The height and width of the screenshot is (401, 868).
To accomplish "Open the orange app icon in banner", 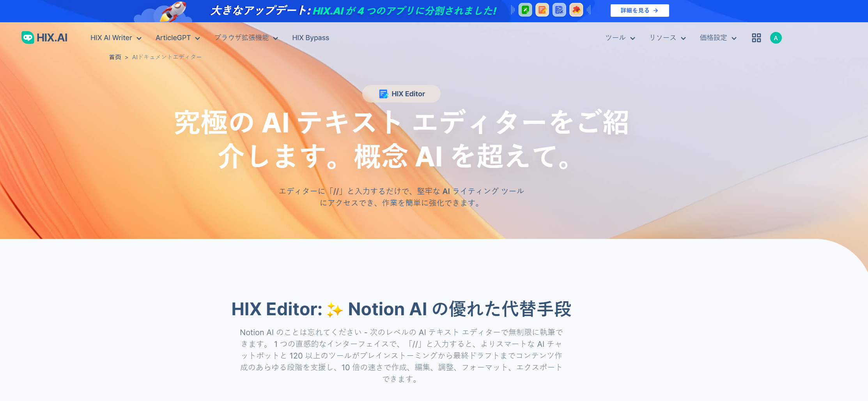I will click(542, 10).
